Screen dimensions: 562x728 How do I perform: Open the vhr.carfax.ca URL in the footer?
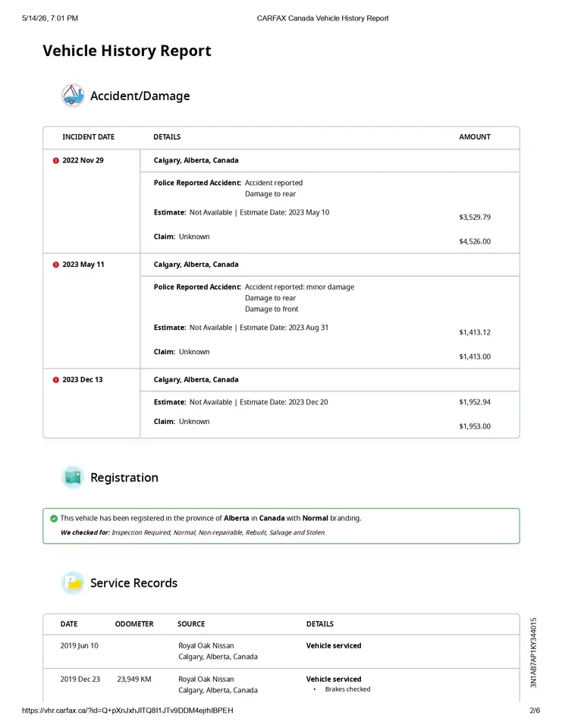coord(127,711)
